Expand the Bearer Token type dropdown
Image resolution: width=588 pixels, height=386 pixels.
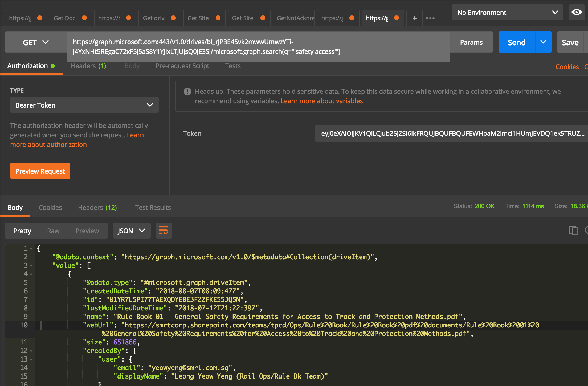[84, 105]
